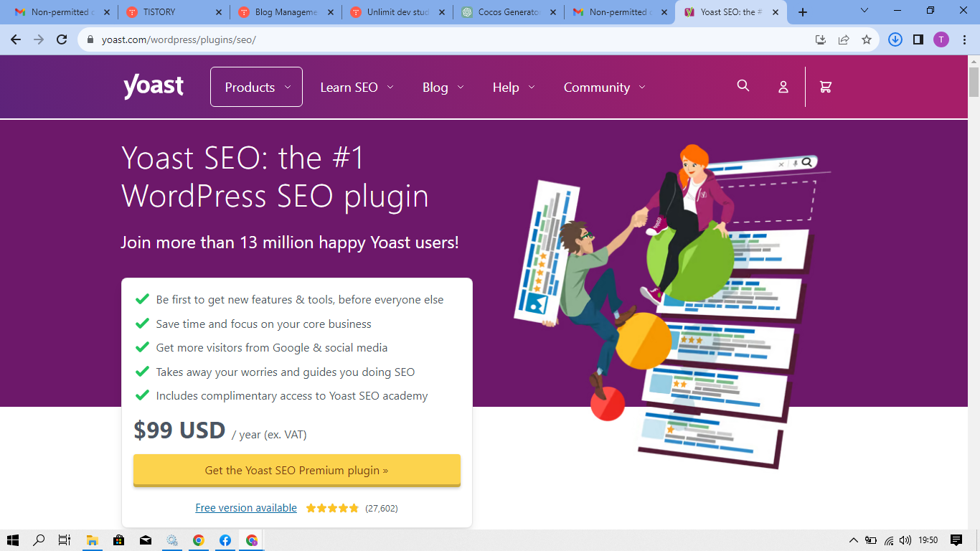This screenshot has width=980, height=551.
Task: Open a new tab with the plus button
Action: coord(803,12)
